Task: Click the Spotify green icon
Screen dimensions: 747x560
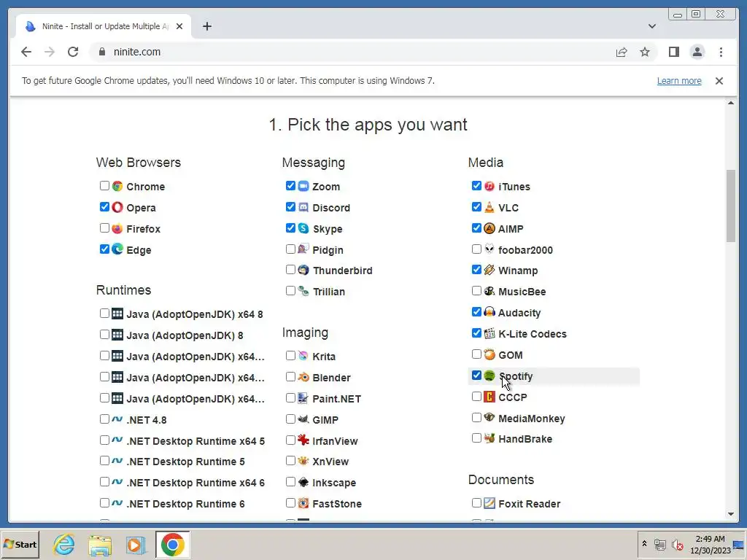Action: point(489,376)
